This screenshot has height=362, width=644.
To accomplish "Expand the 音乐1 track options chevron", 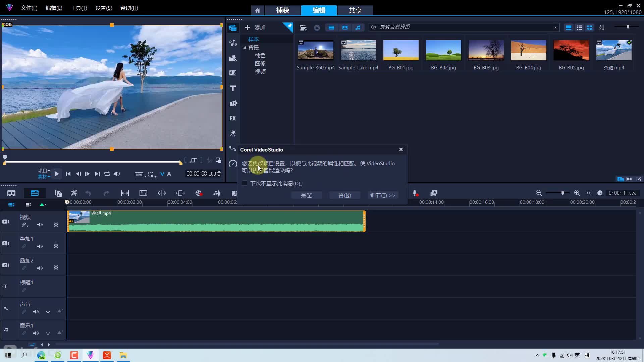I will click(x=48, y=333).
